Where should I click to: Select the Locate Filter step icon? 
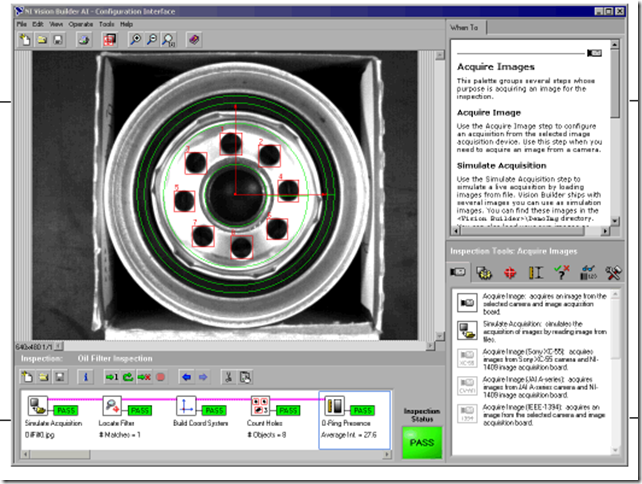tap(112, 405)
